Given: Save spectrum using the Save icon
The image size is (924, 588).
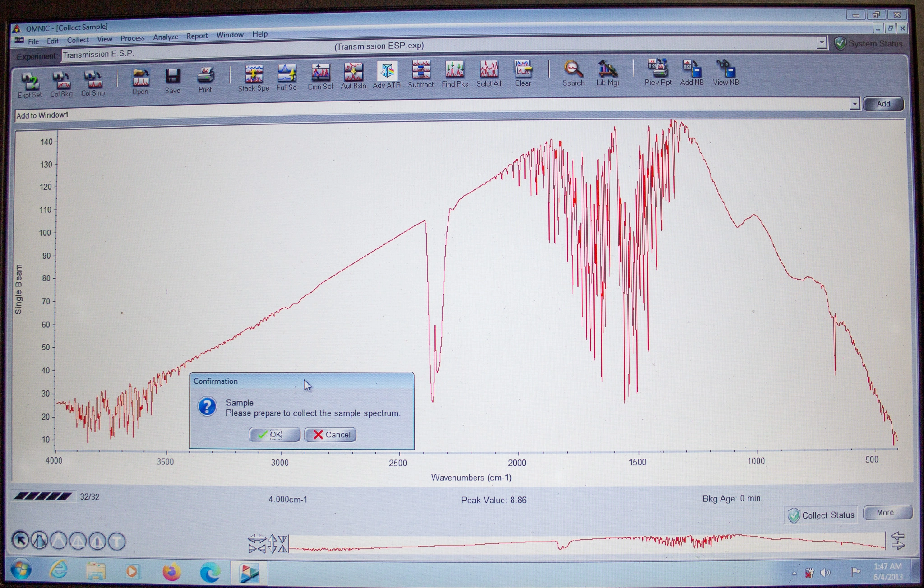Looking at the screenshot, I should 172,81.
